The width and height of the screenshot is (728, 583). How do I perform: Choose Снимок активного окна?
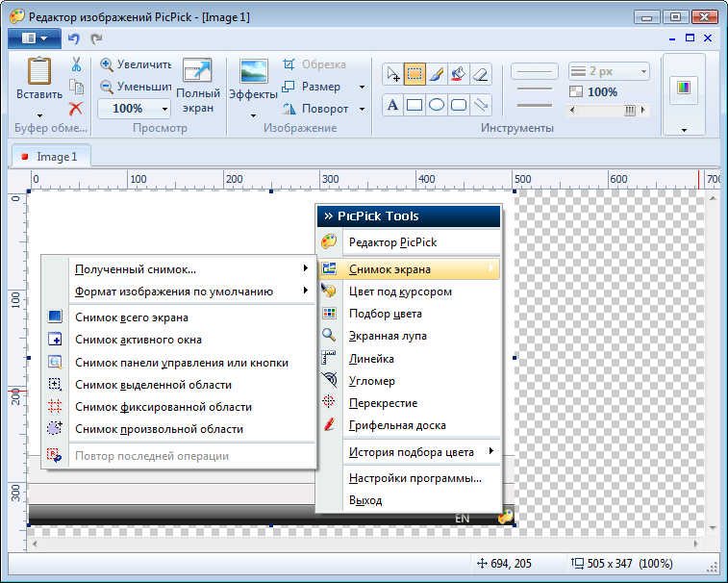pos(179,340)
